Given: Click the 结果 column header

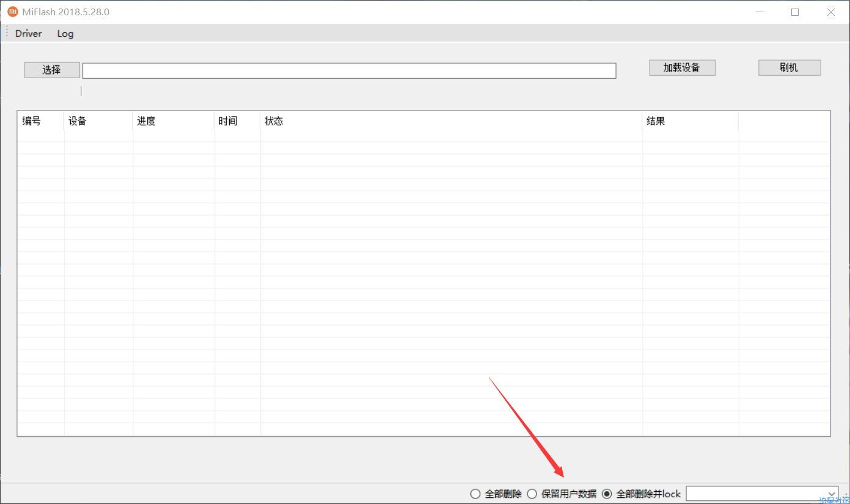Looking at the screenshot, I should [x=691, y=121].
